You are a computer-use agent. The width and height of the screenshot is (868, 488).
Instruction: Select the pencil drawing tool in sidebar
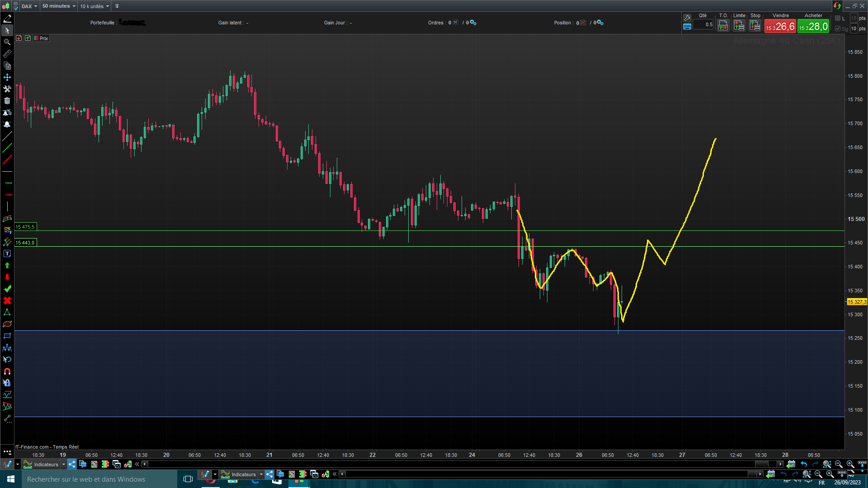click(x=7, y=19)
